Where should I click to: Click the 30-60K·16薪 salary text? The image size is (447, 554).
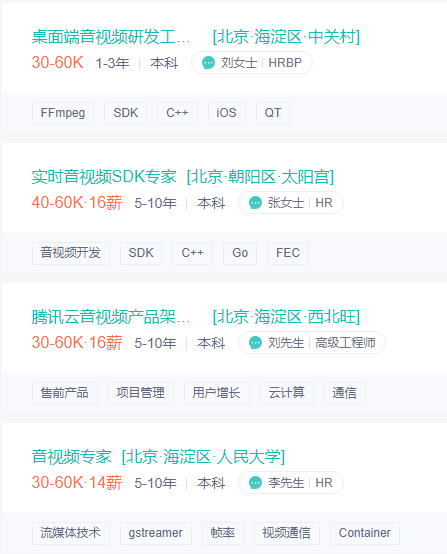click(77, 342)
